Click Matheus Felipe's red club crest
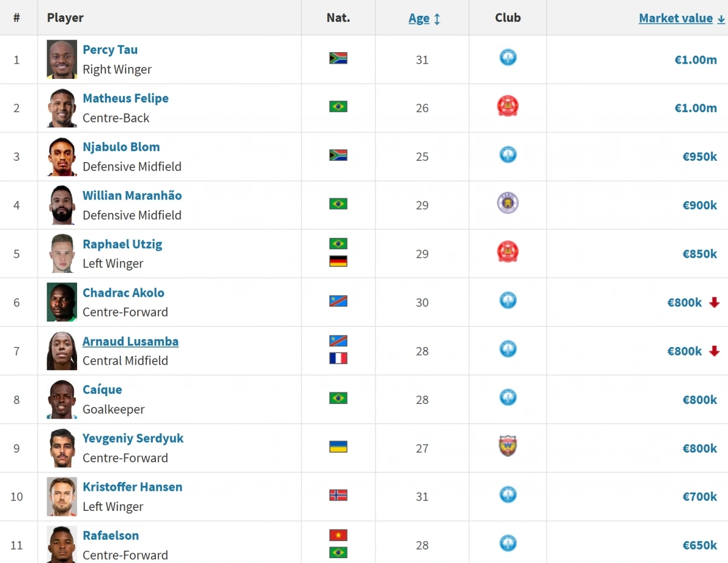The image size is (728, 563). coord(508,106)
